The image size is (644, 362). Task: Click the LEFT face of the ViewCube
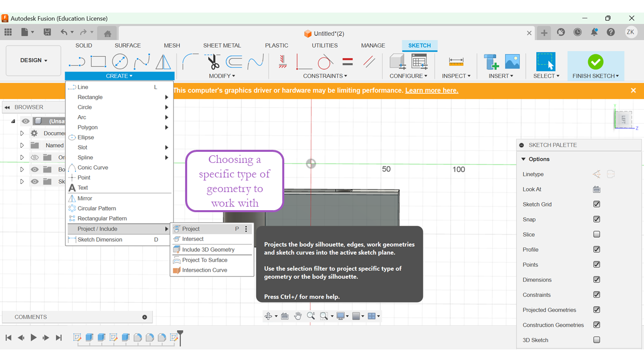(624, 119)
